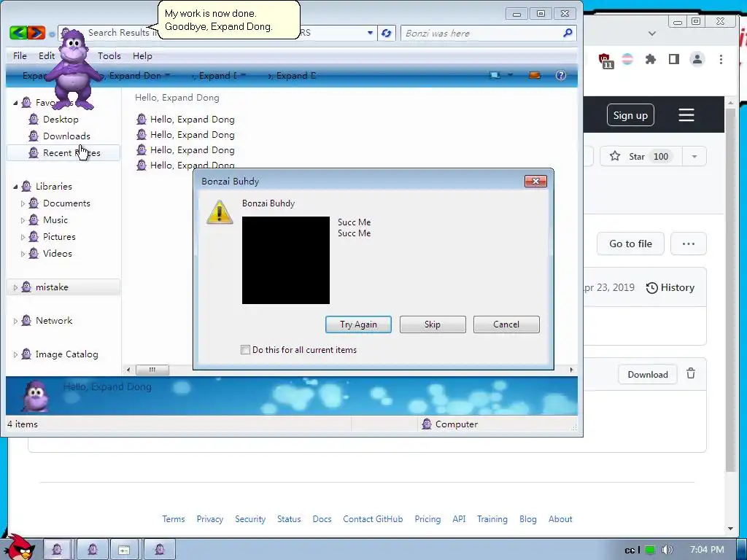Click the refresh icon beside address bar
The height and width of the screenshot is (560, 747).
click(x=387, y=33)
